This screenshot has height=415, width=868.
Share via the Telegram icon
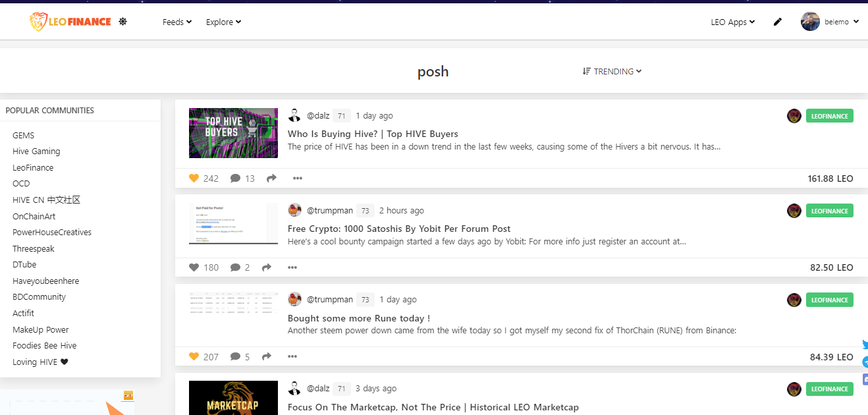(x=865, y=362)
